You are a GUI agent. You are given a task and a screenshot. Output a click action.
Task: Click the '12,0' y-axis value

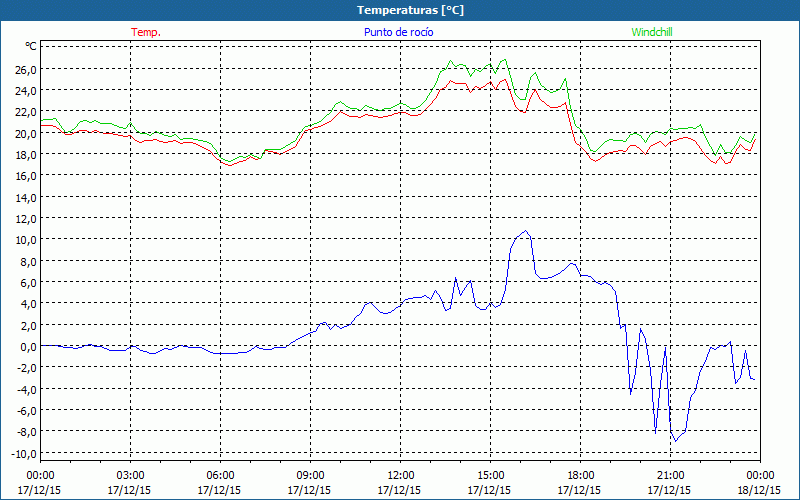coord(26,219)
